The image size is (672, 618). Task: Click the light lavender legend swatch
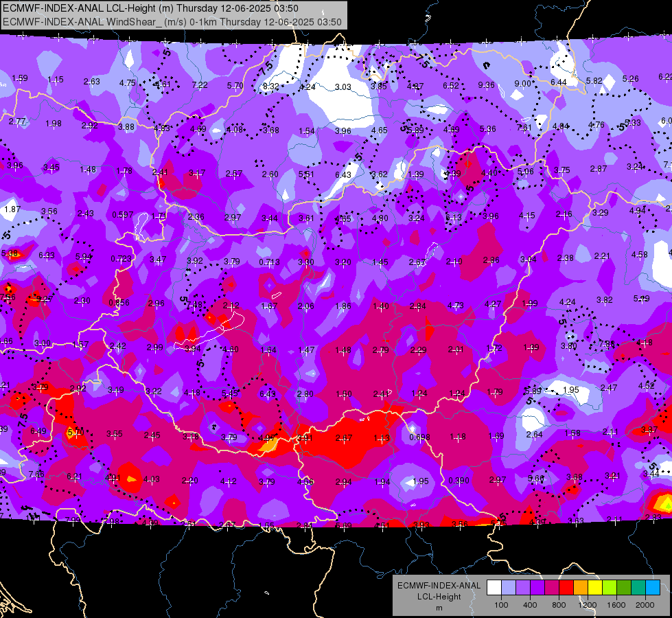click(x=508, y=588)
